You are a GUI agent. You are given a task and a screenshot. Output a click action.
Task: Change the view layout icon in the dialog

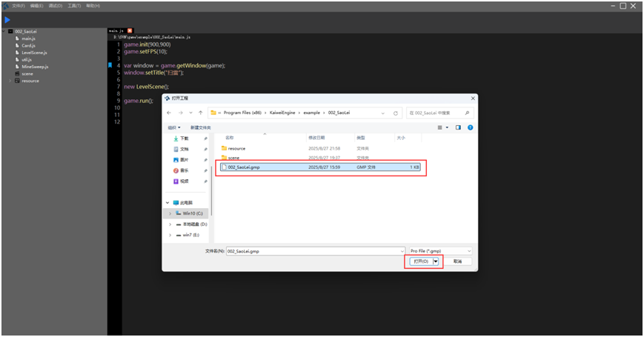(440, 127)
